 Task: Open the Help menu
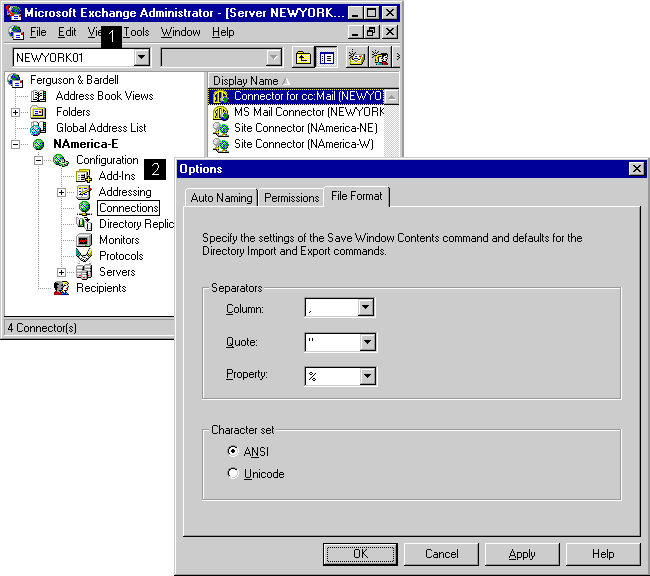[x=223, y=32]
